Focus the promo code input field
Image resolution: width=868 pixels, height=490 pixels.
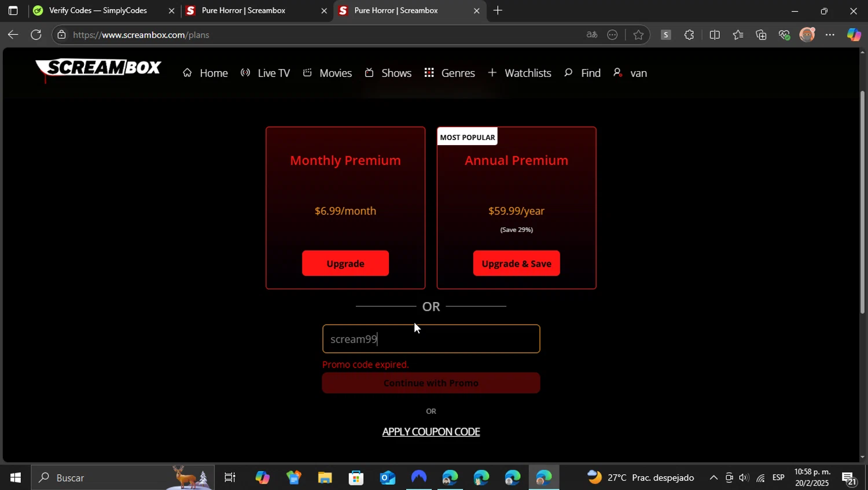pyautogui.click(x=431, y=339)
